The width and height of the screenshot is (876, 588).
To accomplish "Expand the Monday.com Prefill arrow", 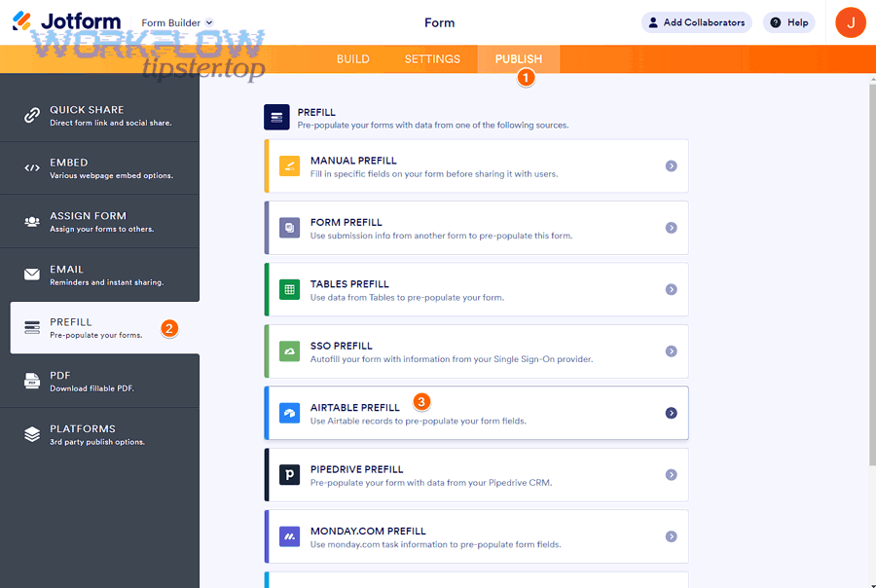I will click(671, 536).
